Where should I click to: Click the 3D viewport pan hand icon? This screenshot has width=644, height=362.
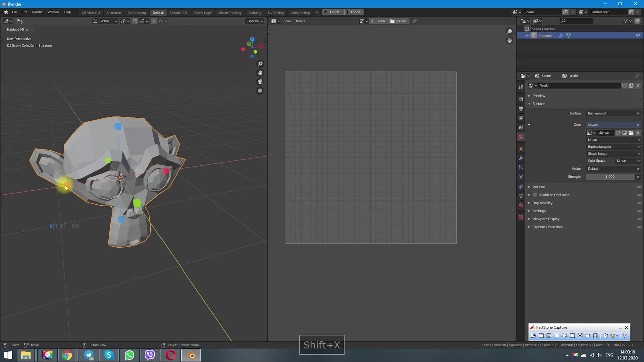[x=260, y=73]
